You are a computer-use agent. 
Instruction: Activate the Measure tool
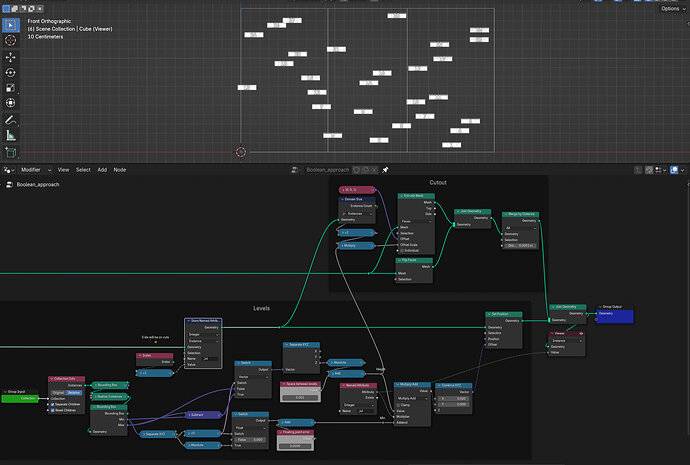pyautogui.click(x=11, y=135)
